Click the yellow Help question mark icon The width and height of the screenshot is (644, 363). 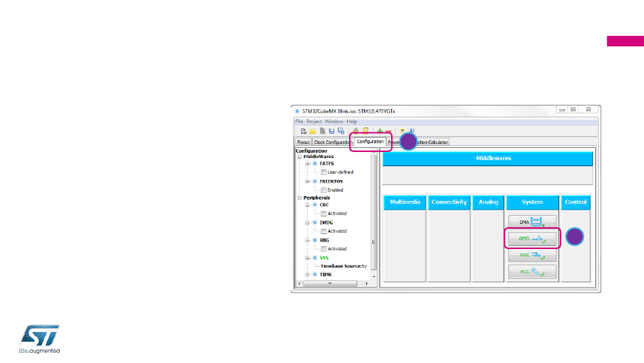click(x=402, y=130)
